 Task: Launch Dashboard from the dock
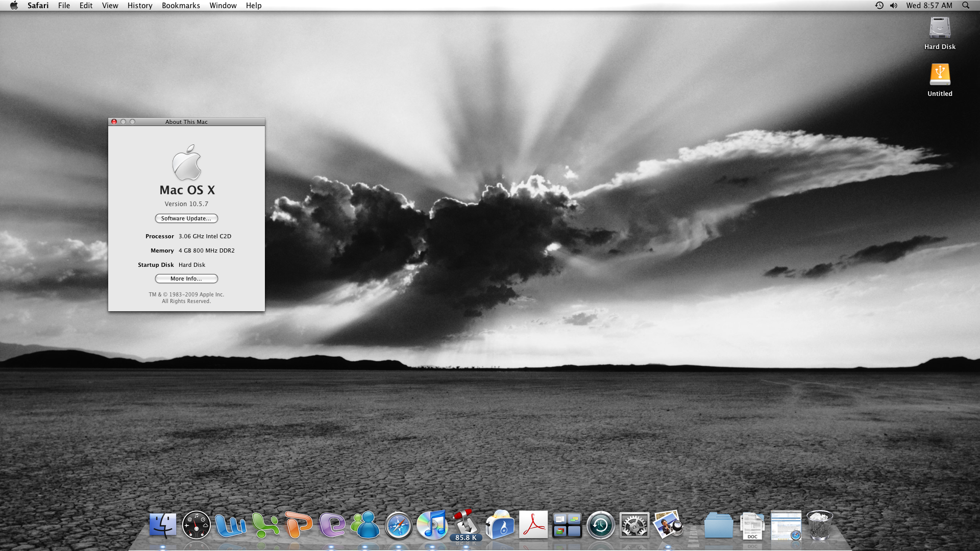click(197, 525)
